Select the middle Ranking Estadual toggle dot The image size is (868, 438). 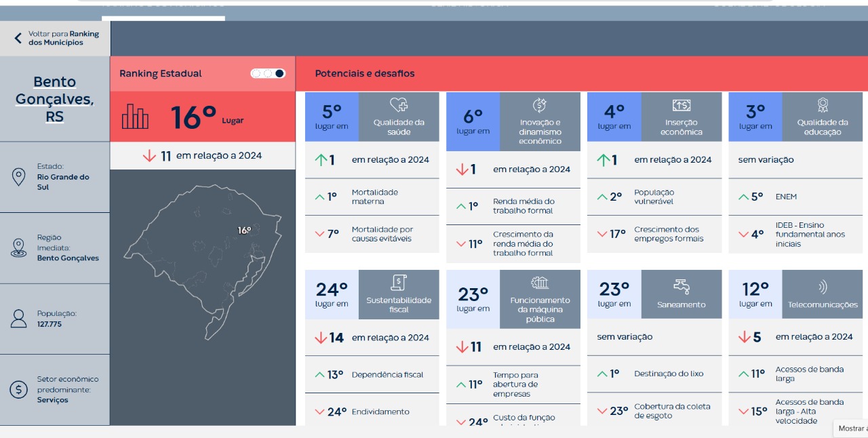268,73
